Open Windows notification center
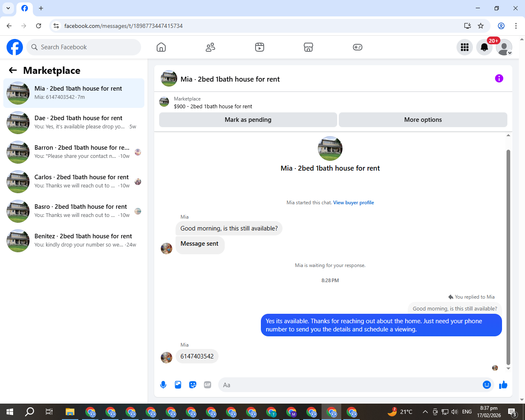This screenshot has width=525, height=420. point(512,412)
